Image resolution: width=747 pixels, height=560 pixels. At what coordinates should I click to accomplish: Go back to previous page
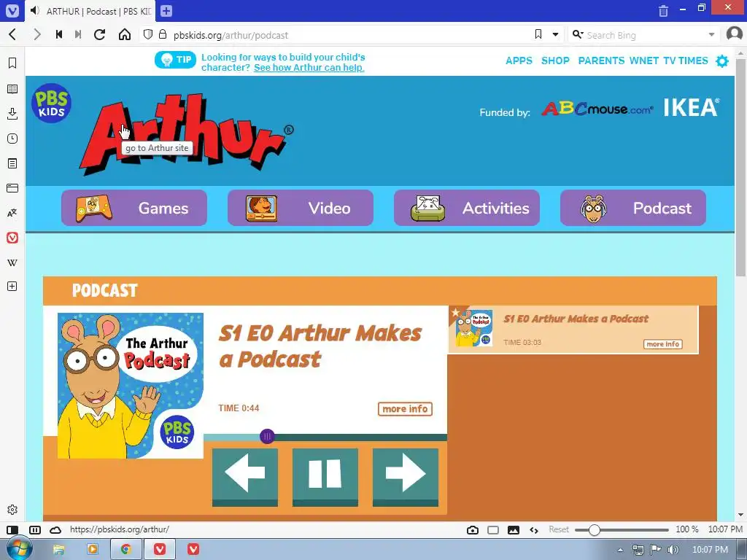pos(12,34)
